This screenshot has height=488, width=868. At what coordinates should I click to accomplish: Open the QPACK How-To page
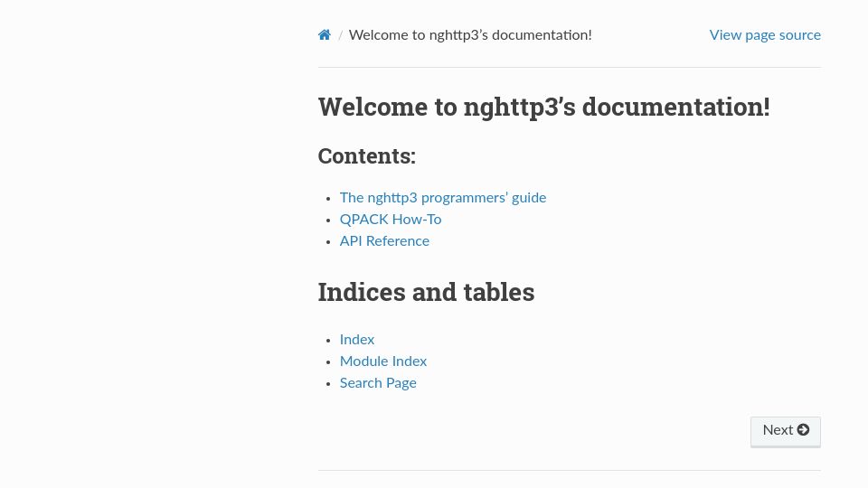click(391, 219)
